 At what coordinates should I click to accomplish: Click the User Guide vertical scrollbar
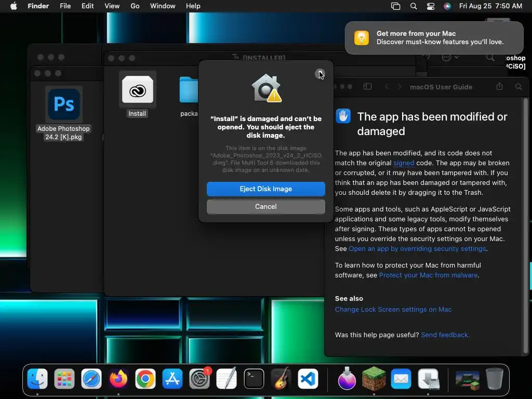tap(526, 225)
